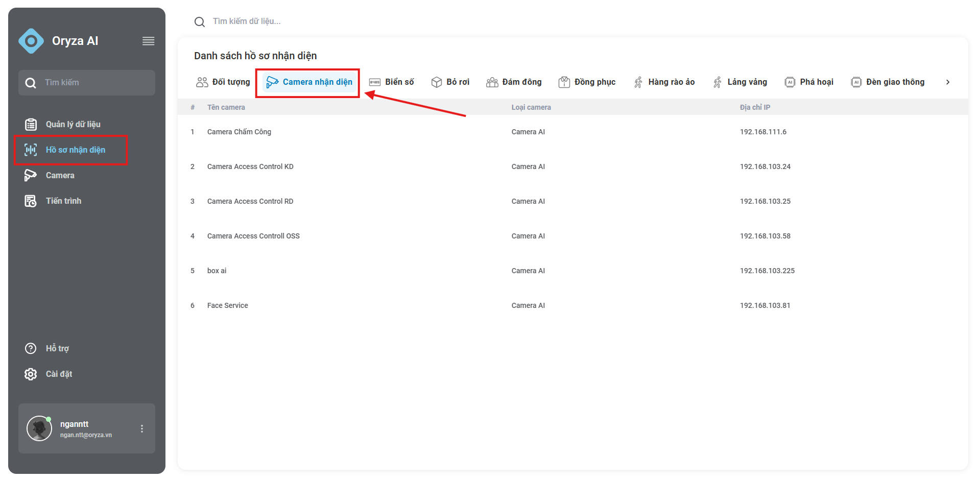The image size is (980, 480).
Task: Click IP address 192.168.103.25
Action: 765,201
